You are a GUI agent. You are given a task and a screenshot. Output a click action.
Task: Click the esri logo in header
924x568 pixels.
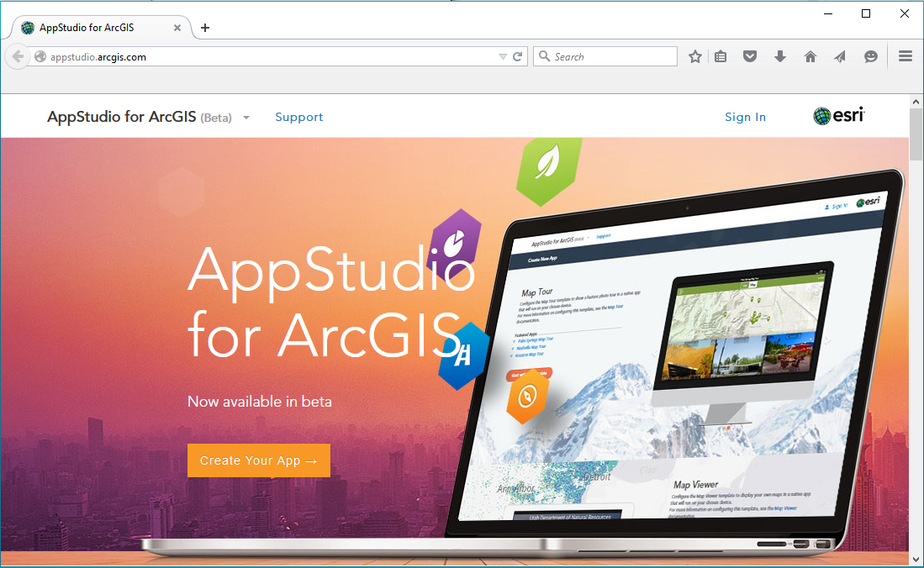coord(838,115)
